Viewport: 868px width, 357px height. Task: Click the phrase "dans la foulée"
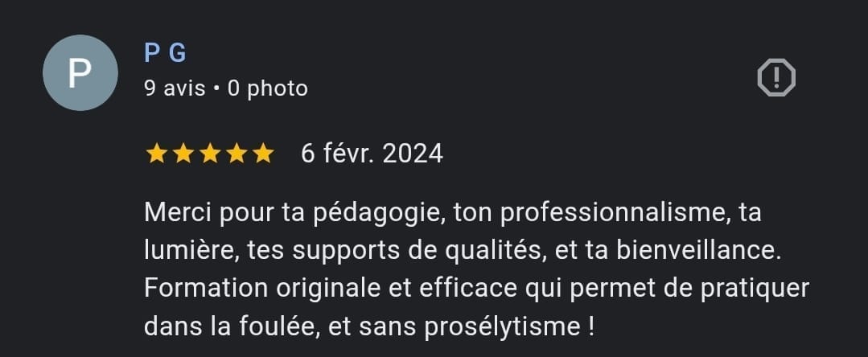click(231, 327)
